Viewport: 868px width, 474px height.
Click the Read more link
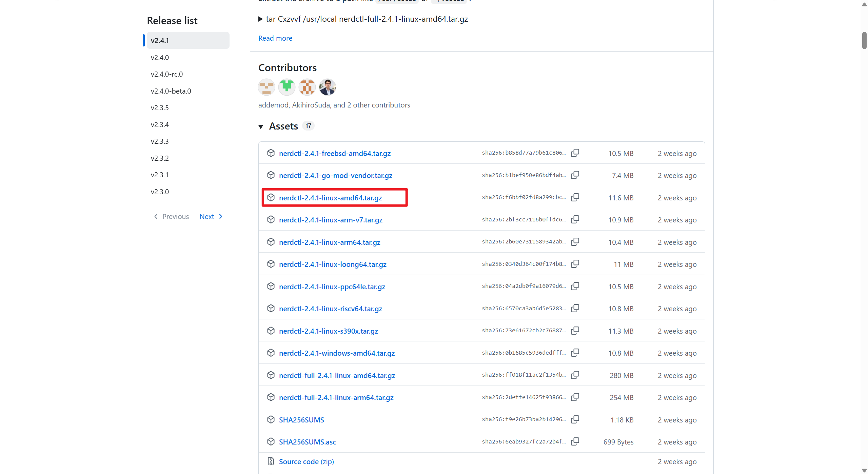pyautogui.click(x=275, y=38)
